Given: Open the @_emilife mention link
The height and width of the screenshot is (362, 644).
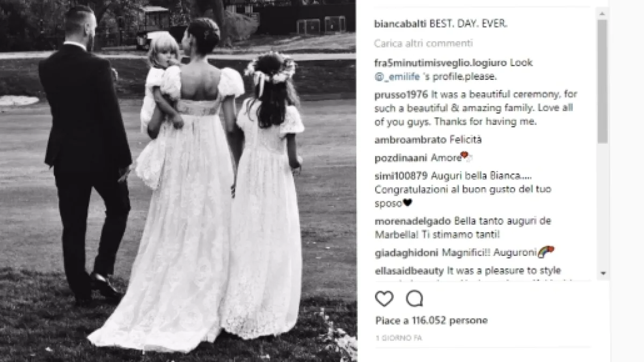Looking at the screenshot, I should pyautogui.click(x=397, y=76).
